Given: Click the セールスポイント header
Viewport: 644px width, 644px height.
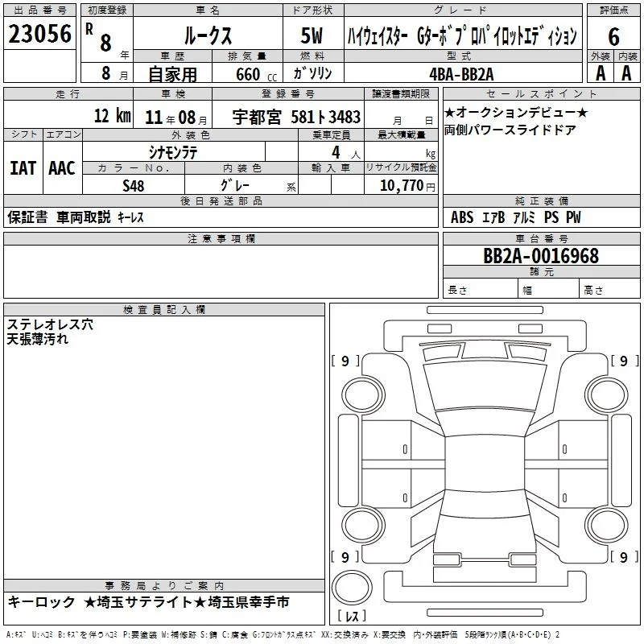Looking at the screenshot, I should click(x=541, y=94).
